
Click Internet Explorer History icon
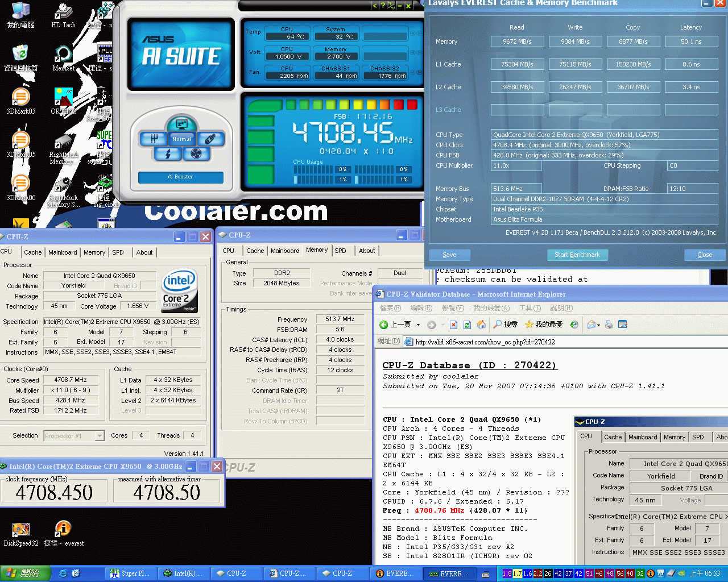pyautogui.click(x=574, y=325)
